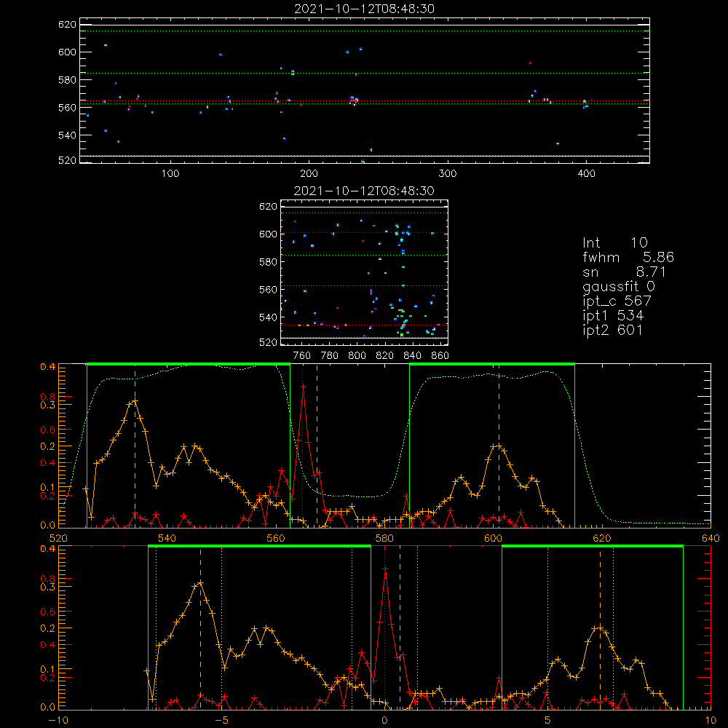Select the 'Int 10' readout text
Screen dimensions: 728x728
[x=614, y=242]
